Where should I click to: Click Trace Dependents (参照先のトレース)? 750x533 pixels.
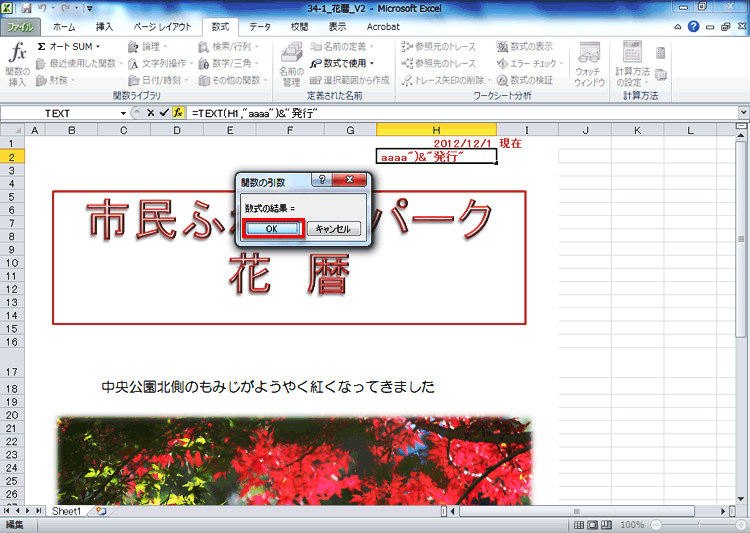[x=439, y=63]
